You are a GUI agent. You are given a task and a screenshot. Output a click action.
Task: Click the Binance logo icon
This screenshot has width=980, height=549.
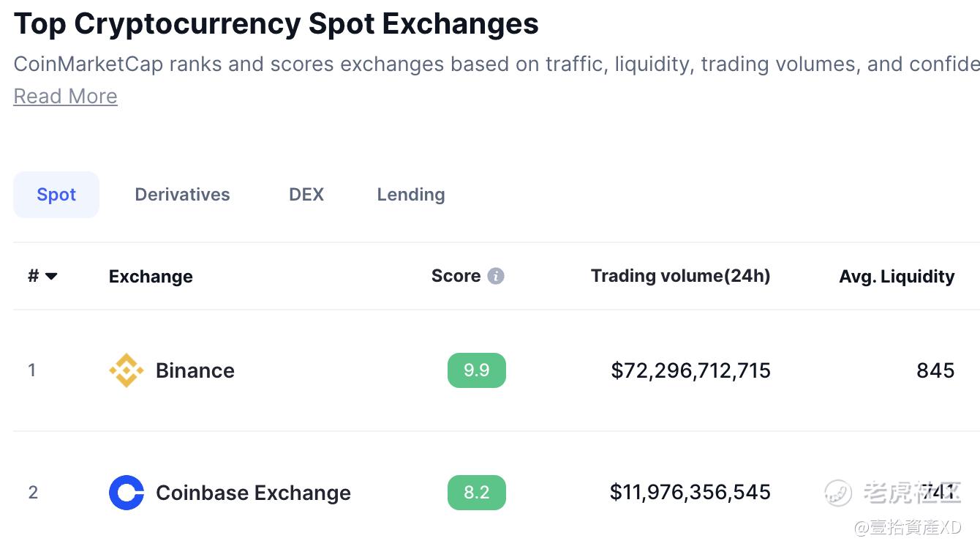pos(126,370)
